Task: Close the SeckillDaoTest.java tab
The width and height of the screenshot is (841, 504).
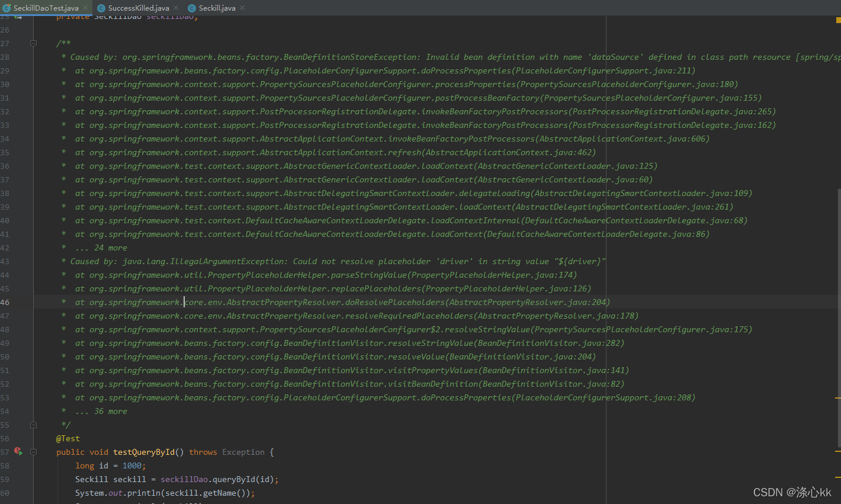Action: point(86,8)
